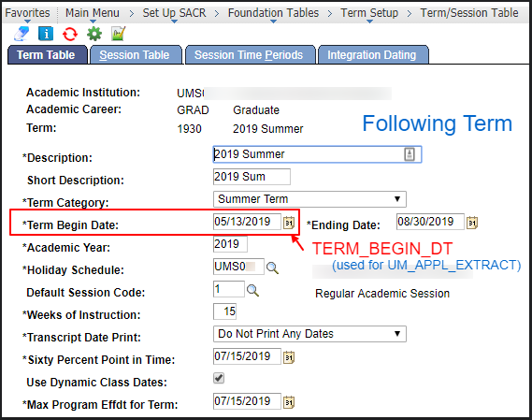The image size is (532, 420).
Task: Open calendar picker for Ending Date
Action: pos(472,223)
